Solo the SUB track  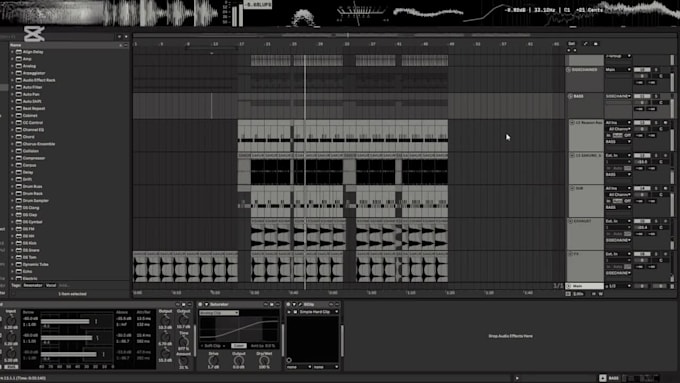[656, 189]
